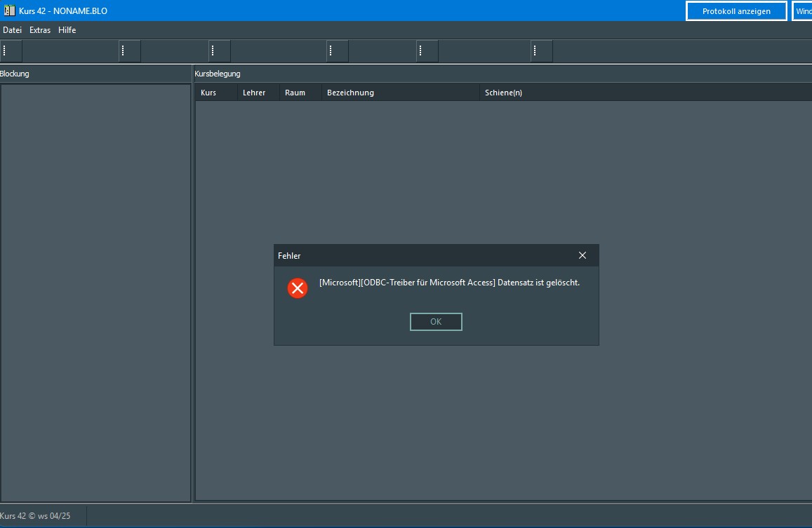The width and height of the screenshot is (812, 528).
Task: Click status bar text Kurs 42 © ws 04/25
Action: click(x=34, y=515)
